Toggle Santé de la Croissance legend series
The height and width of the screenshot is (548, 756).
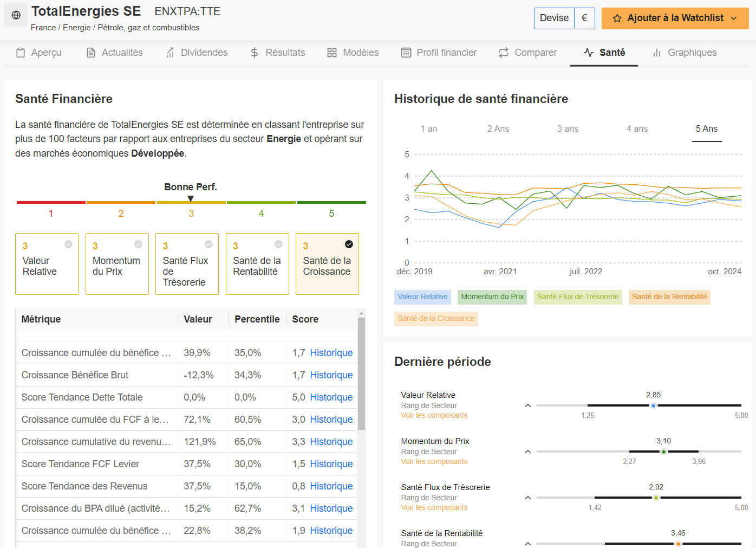(436, 319)
